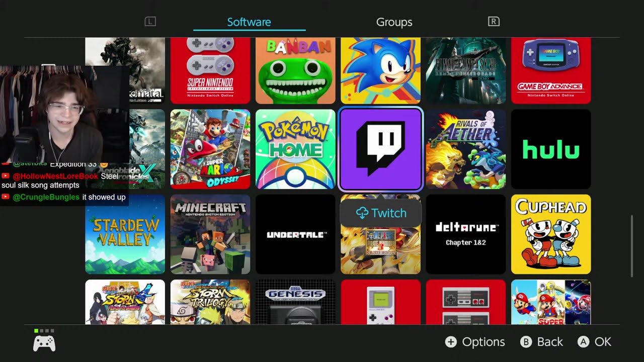Open the Hulu app

tap(551, 149)
